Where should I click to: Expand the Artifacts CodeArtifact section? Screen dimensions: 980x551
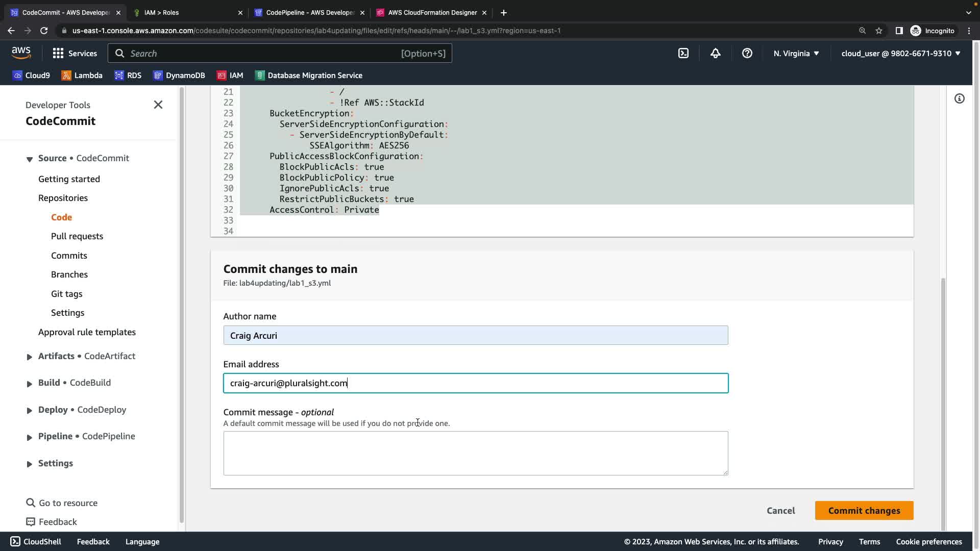pyautogui.click(x=29, y=357)
